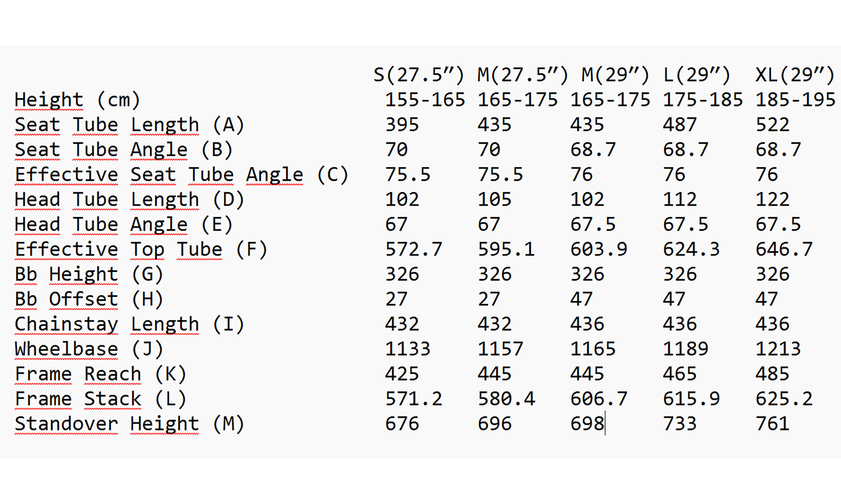Screen dimensions: 841x504
Task: Click the value 522 in Seat Tube Length
Action: (772, 125)
